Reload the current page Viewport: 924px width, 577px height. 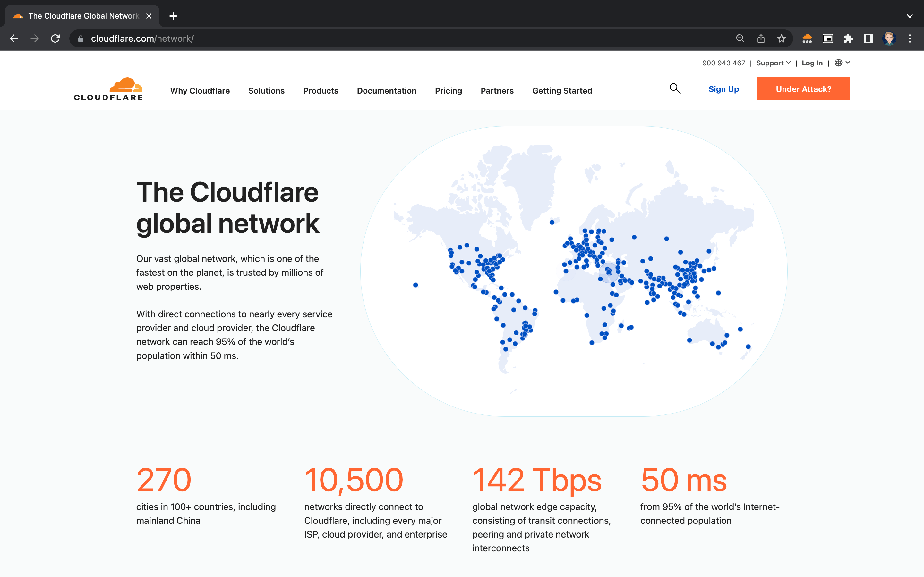coord(56,38)
